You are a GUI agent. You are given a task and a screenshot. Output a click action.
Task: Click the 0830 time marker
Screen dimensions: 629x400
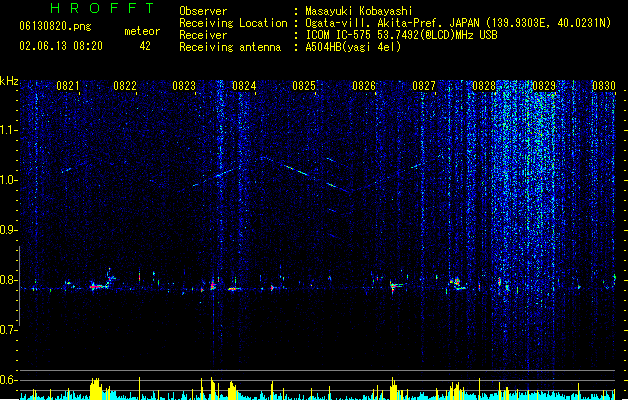click(604, 86)
